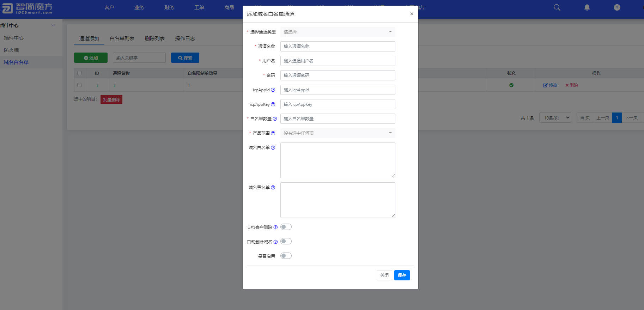Image resolution: width=644 pixels, height=310 pixels.
Task: Collapse the 插件中心 sidebar section
Action: pyautogui.click(x=53, y=25)
